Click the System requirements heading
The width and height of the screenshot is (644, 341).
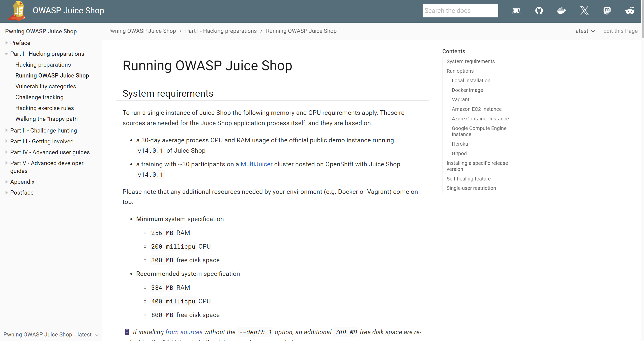[168, 93]
